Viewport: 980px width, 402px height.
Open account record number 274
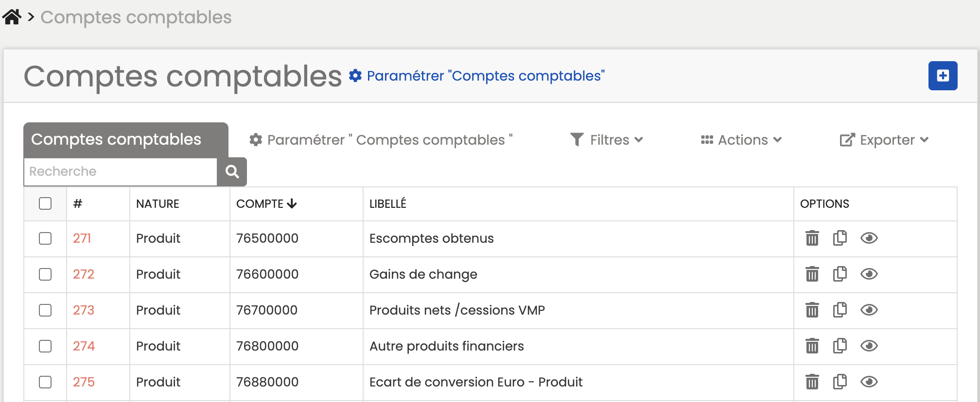tap(84, 346)
